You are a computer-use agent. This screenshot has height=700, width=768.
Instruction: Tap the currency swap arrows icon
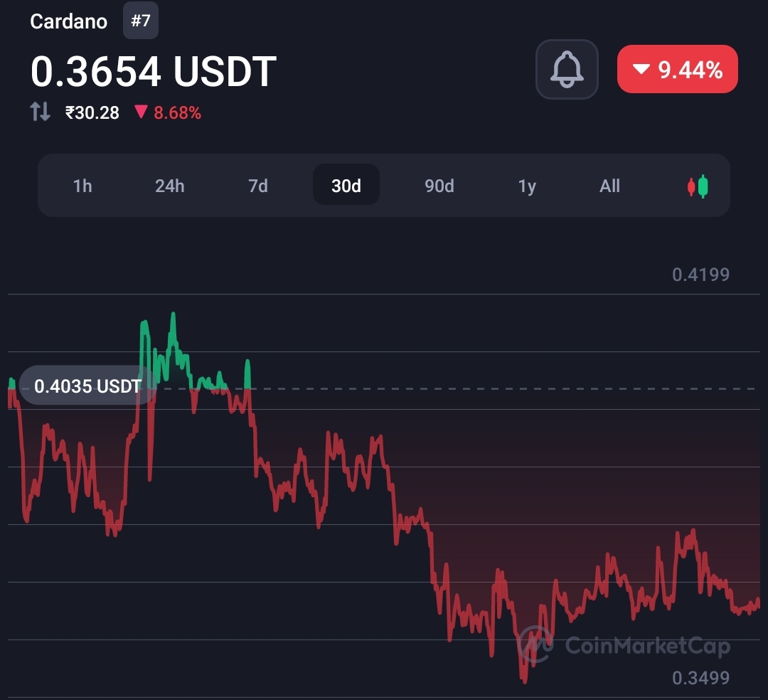(40, 112)
